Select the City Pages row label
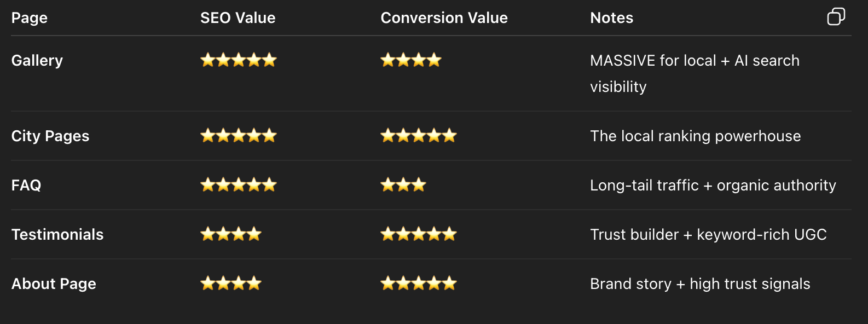The height and width of the screenshot is (324, 868). (50, 136)
